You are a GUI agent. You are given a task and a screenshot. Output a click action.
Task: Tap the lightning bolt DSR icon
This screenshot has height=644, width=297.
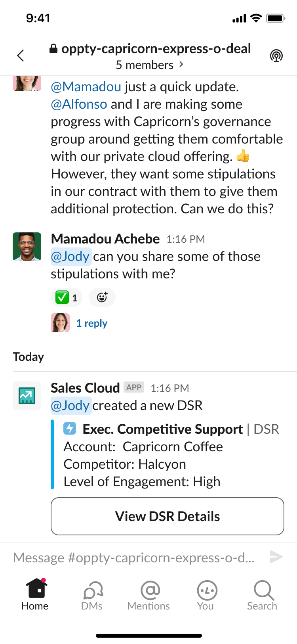click(x=70, y=429)
